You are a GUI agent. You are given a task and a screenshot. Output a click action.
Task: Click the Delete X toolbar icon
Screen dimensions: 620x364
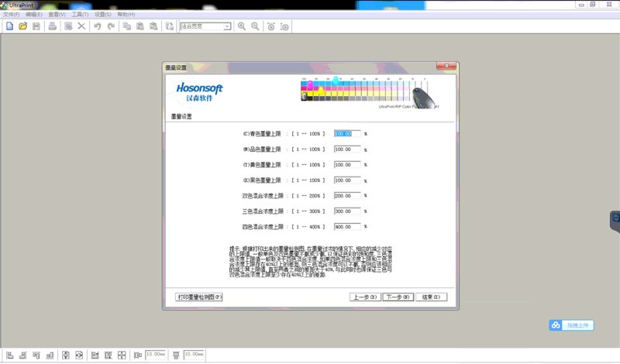(81, 26)
